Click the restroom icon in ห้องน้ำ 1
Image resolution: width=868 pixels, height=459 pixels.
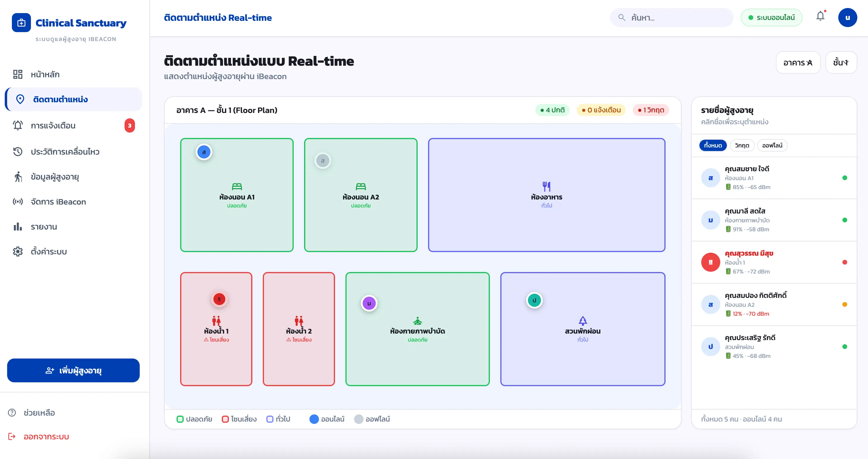[216, 320]
